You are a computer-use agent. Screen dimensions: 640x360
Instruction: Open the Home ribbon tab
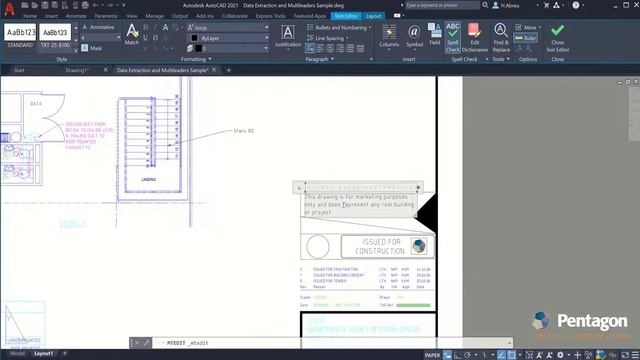point(30,16)
